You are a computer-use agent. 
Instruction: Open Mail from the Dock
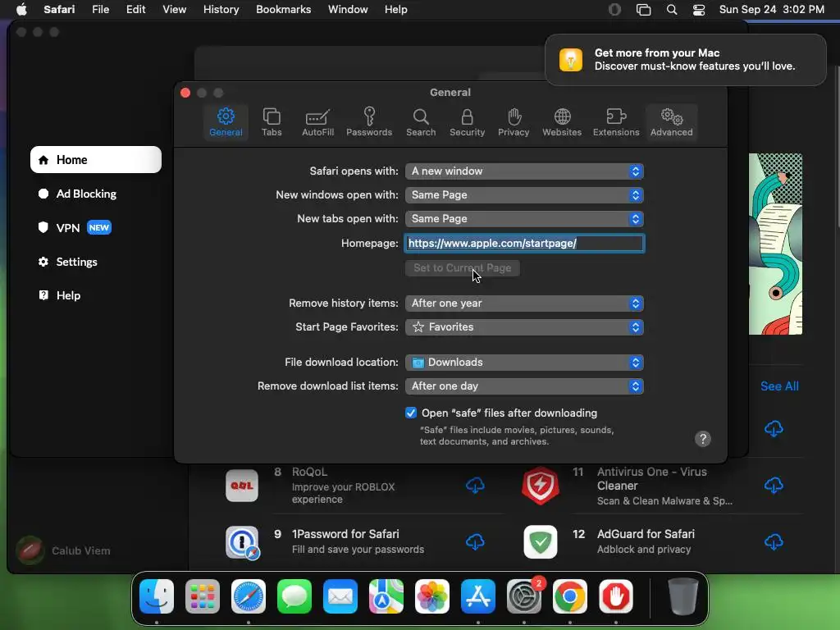[340, 596]
